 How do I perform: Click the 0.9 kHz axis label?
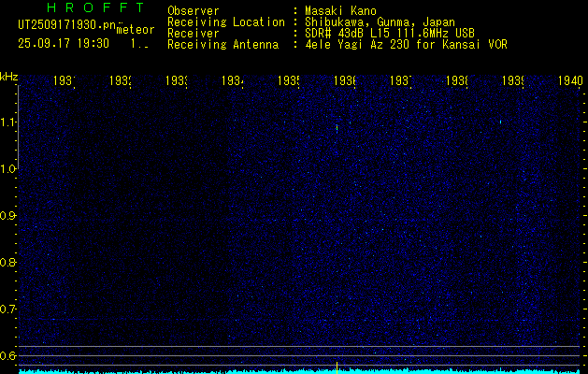point(8,216)
